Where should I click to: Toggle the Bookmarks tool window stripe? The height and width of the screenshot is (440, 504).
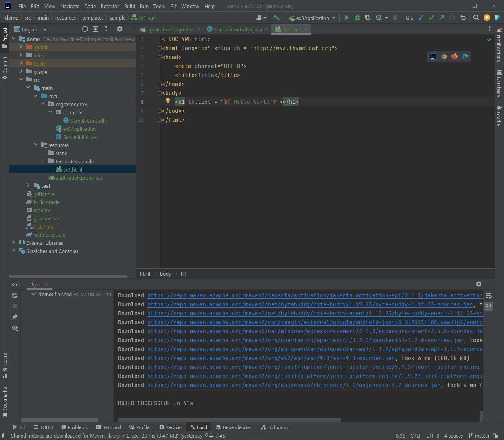pos(4,402)
